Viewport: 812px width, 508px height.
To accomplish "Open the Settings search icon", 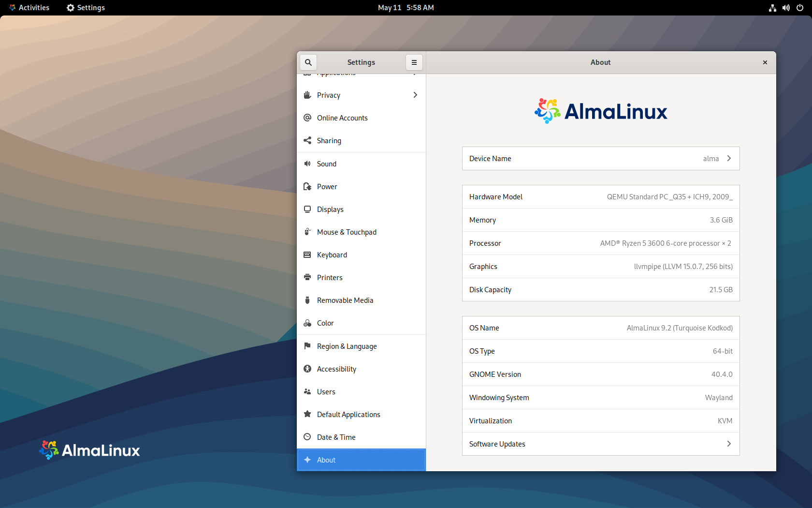I will pos(308,62).
